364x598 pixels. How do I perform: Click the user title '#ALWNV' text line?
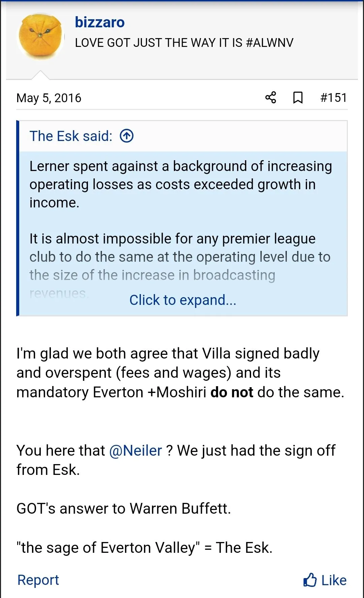pos(184,43)
